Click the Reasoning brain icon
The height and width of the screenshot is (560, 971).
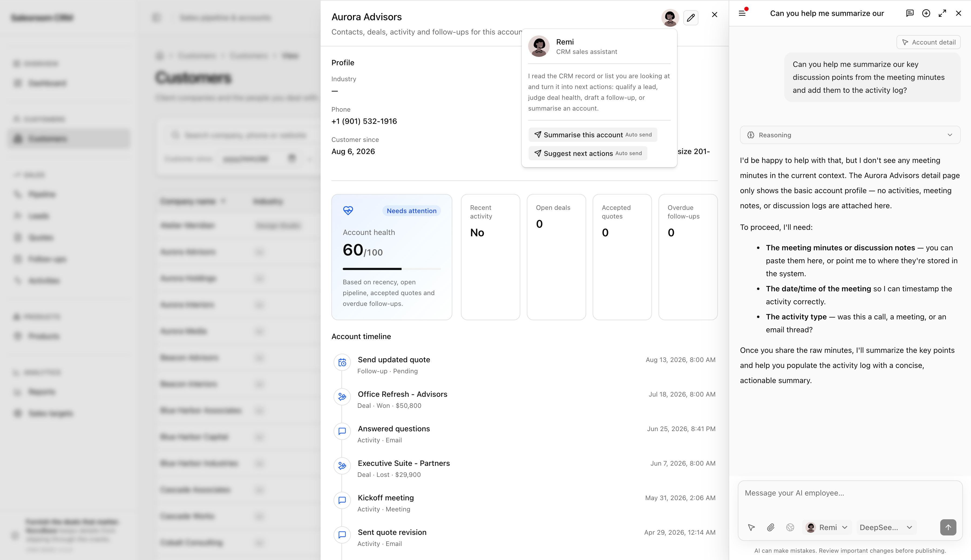point(751,135)
